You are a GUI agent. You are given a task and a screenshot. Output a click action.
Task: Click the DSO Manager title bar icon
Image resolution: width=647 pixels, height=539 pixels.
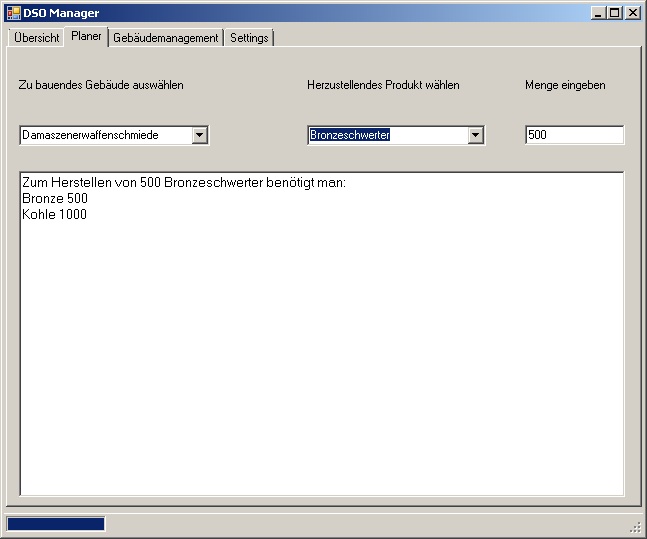(x=13, y=12)
